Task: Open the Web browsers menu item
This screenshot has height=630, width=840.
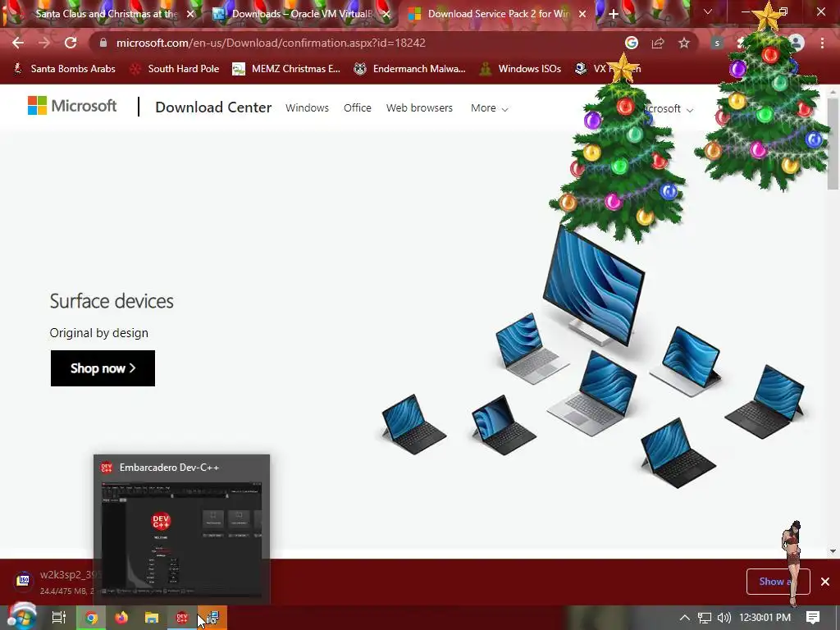Action: pyautogui.click(x=419, y=107)
